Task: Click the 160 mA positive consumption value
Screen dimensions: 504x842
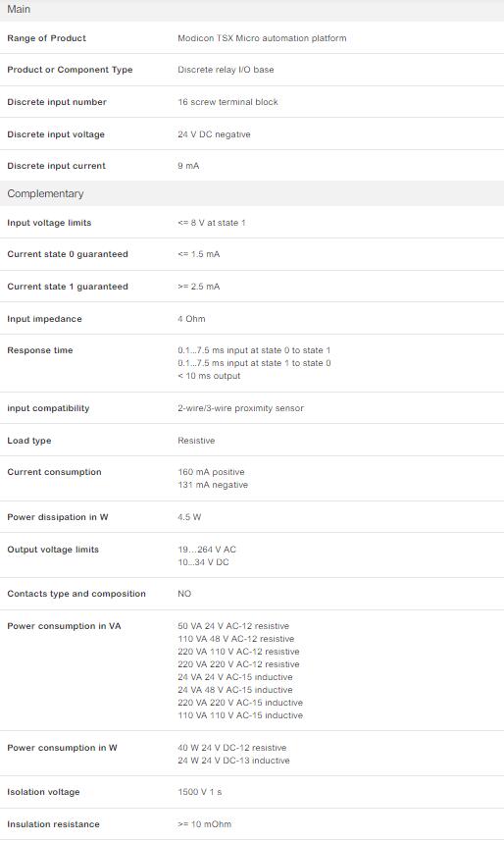Action: coord(211,472)
